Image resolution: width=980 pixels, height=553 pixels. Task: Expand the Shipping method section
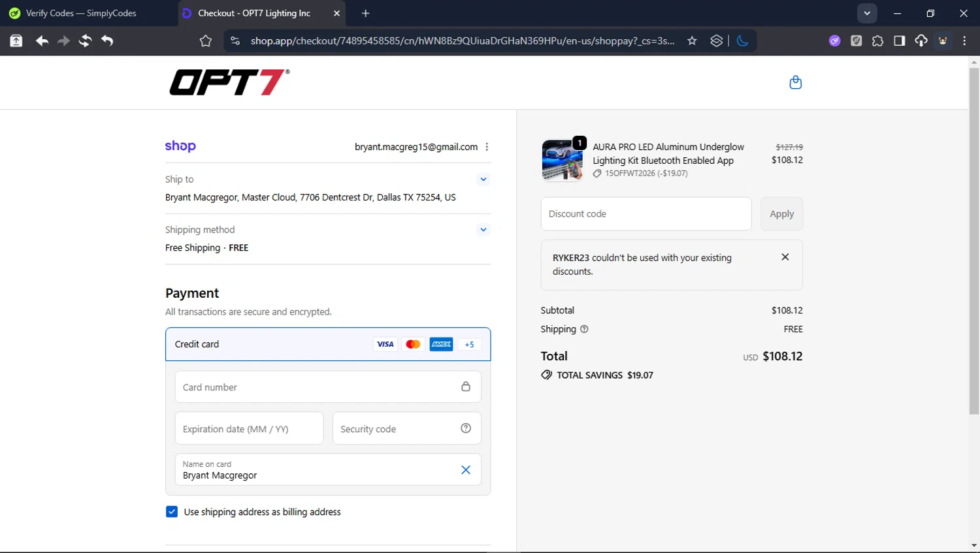[483, 229]
